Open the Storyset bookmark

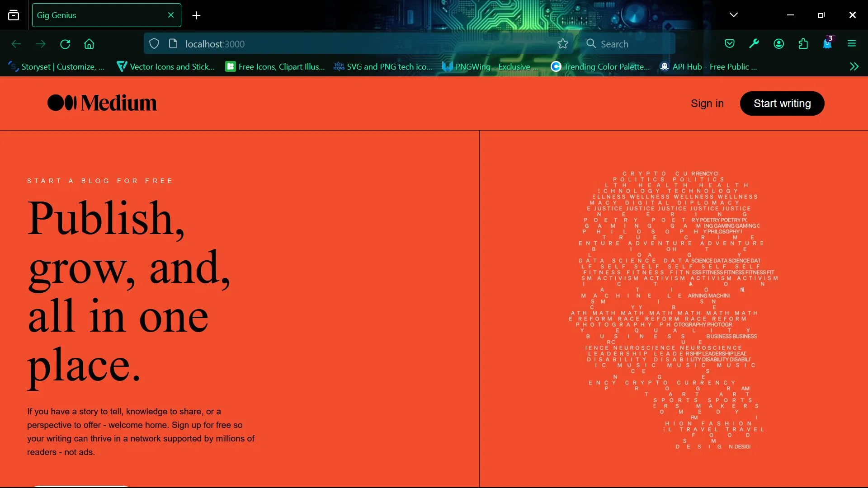point(57,67)
